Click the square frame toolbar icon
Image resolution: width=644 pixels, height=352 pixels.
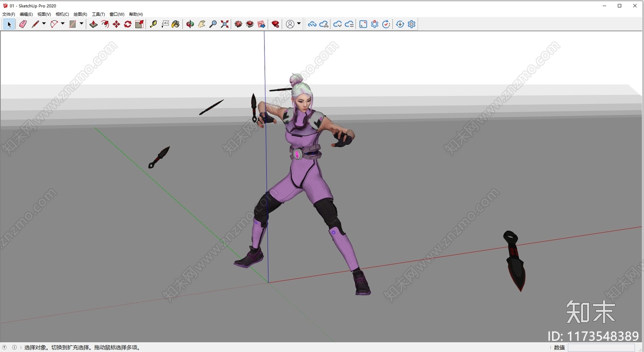[363, 24]
